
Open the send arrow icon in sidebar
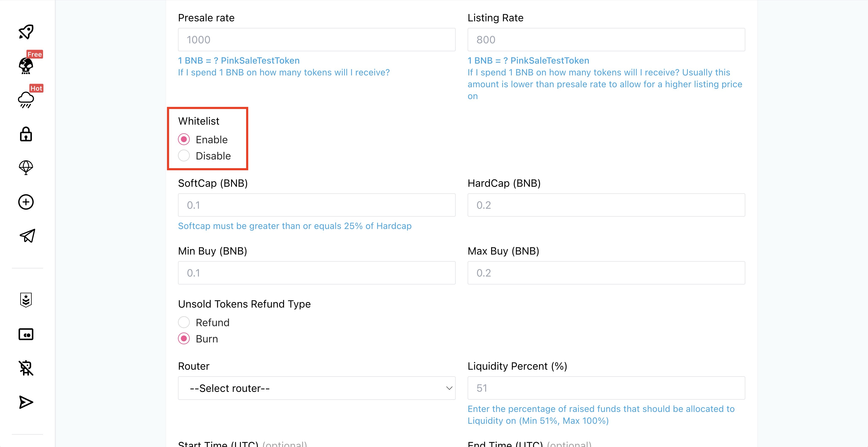pos(26,402)
